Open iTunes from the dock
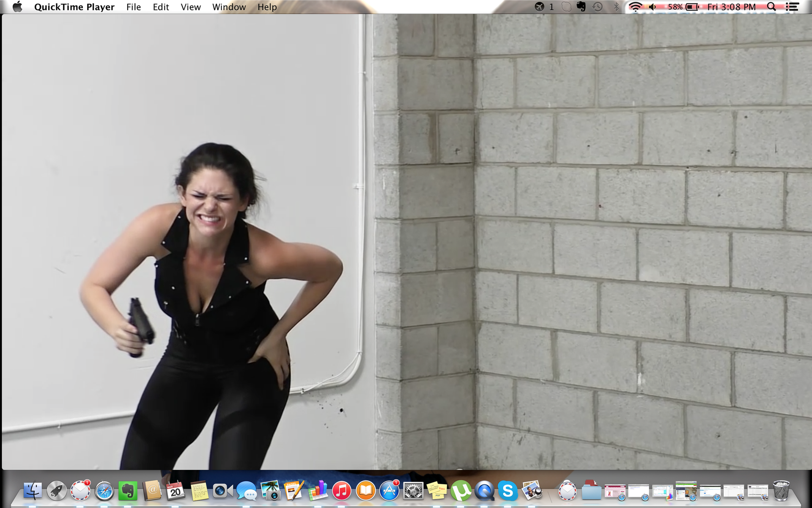 [342, 491]
